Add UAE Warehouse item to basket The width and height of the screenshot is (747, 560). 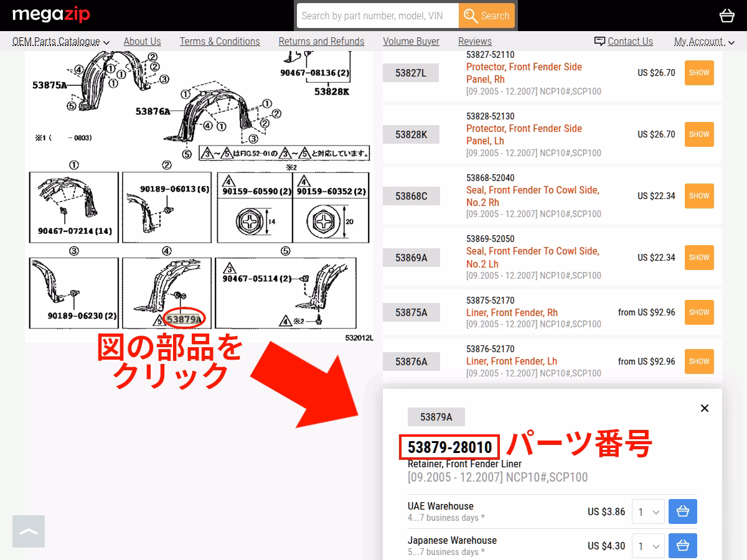coord(683,512)
